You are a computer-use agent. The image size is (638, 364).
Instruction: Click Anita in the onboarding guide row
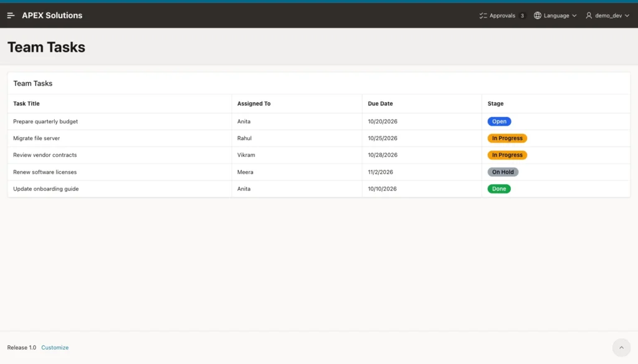pyautogui.click(x=244, y=189)
